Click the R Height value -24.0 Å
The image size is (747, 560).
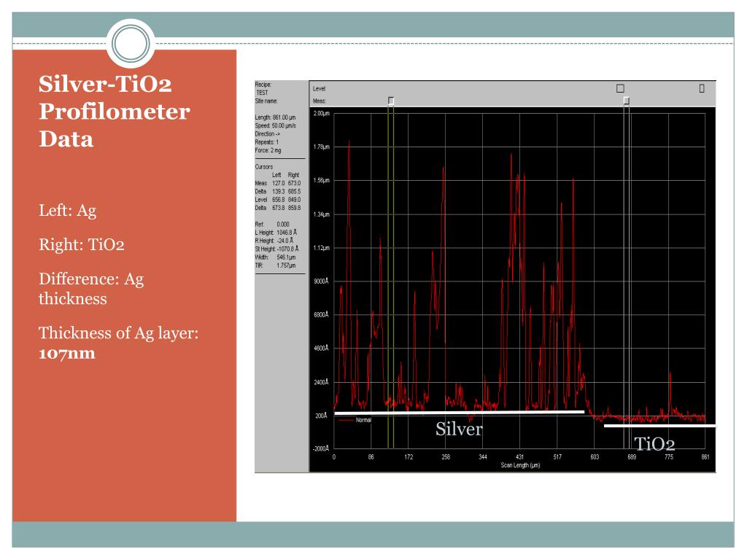(x=285, y=241)
